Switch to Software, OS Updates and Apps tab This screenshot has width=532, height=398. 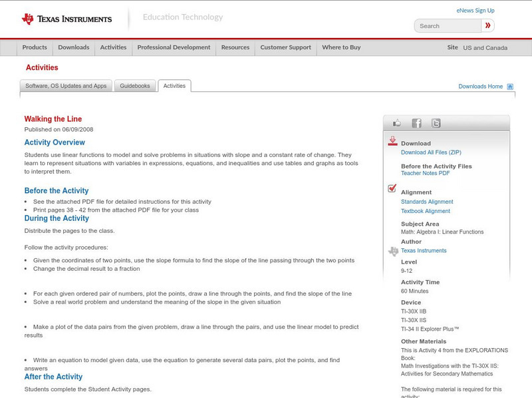tap(66, 86)
